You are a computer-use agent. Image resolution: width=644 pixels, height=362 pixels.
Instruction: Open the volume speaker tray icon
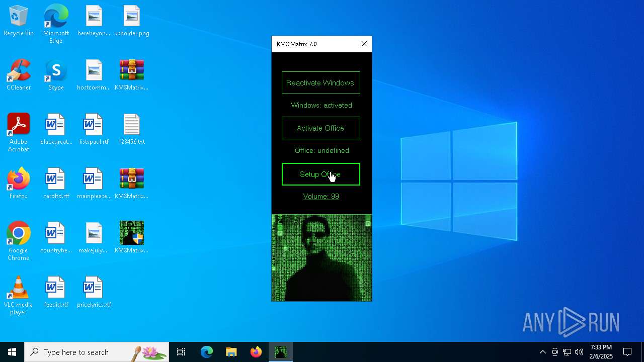tap(579, 352)
